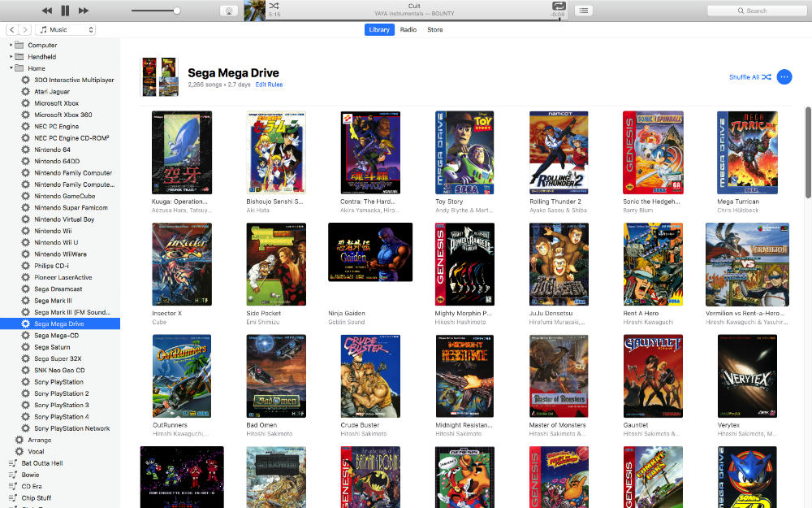Click the Sega Dreamcast gear icon
Screen dimensions: 812x508
click(25, 289)
